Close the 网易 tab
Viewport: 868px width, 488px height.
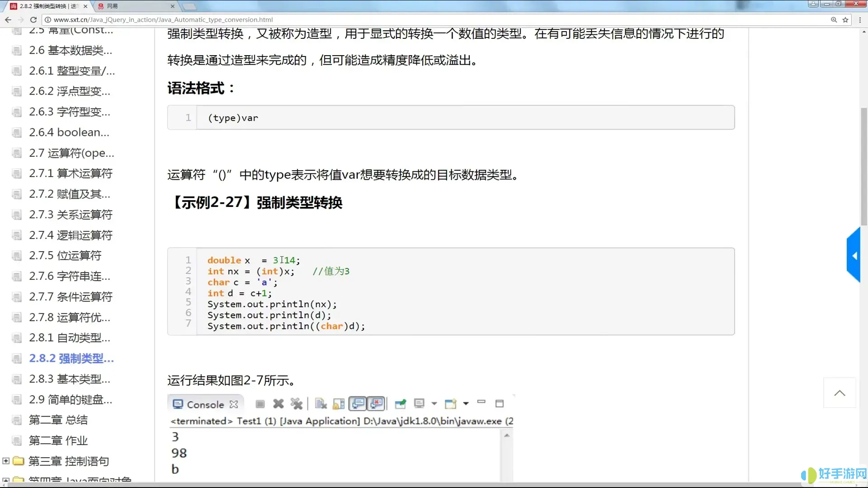172,6
